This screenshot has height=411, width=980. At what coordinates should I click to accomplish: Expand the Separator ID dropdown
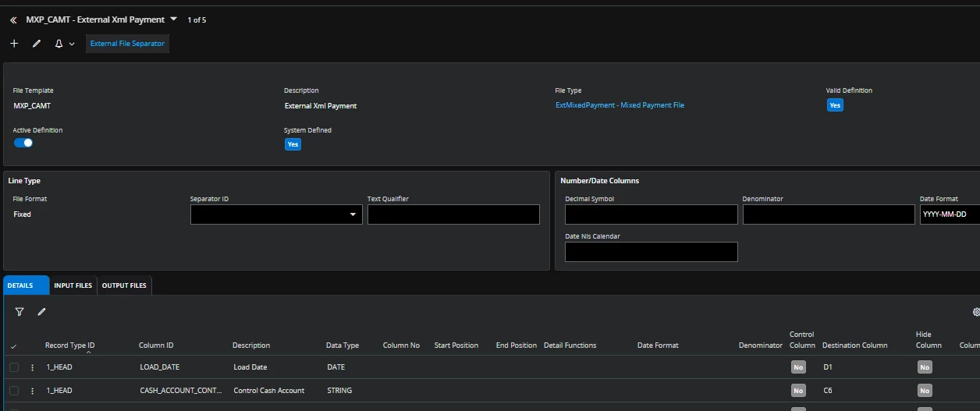click(353, 214)
